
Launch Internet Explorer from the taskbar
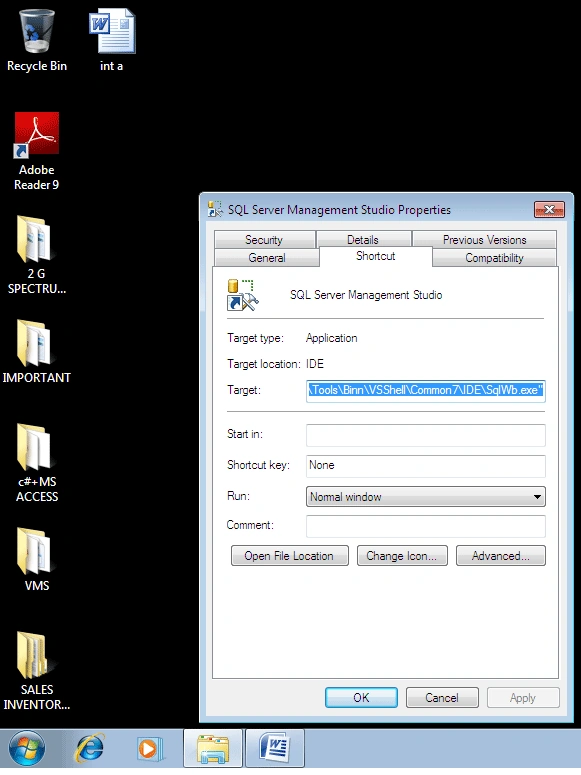click(89, 748)
